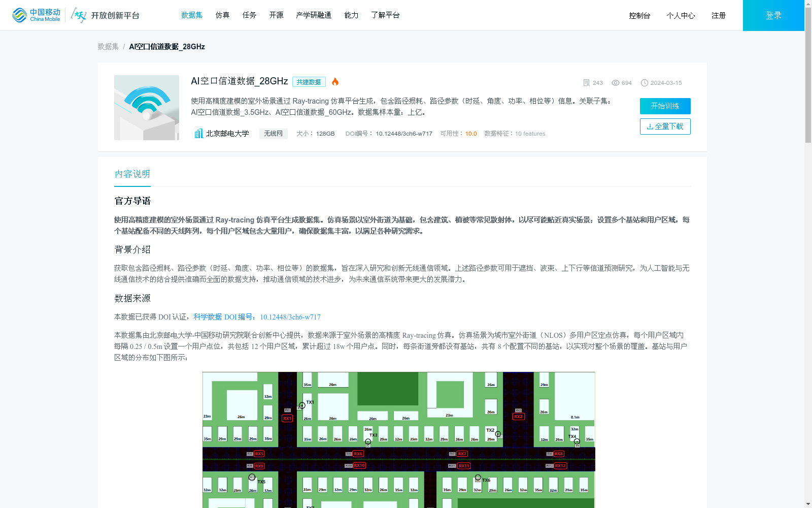Open DOI link 10.12448/3ch6-w717 in 数据来源
The height and width of the screenshot is (508, 812).
pos(290,317)
